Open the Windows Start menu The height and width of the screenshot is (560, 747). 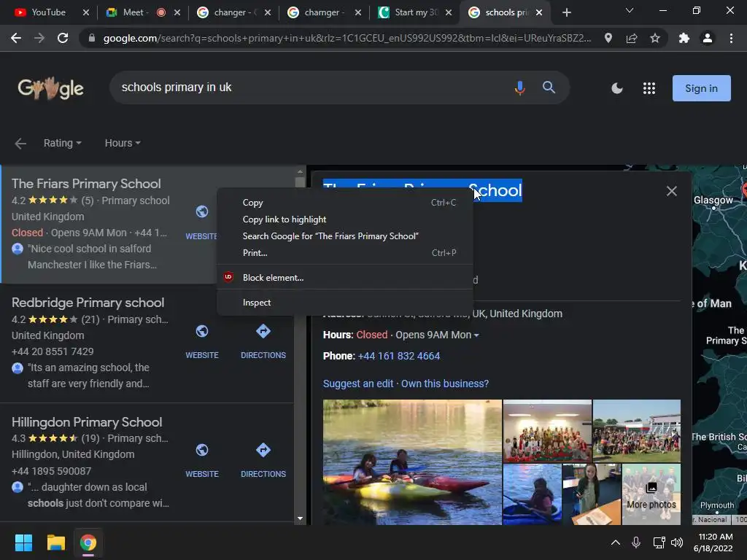coord(23,542)
